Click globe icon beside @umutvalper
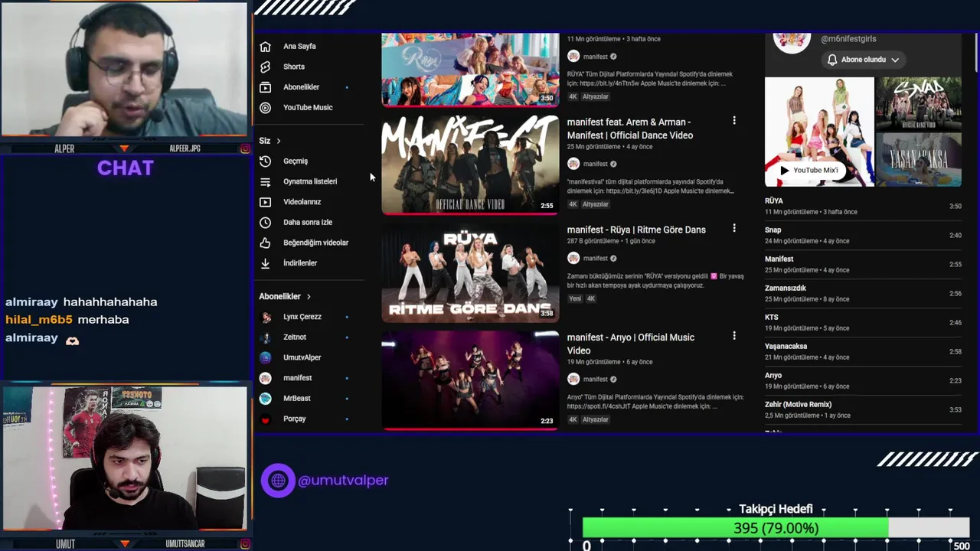 [278, 481]
